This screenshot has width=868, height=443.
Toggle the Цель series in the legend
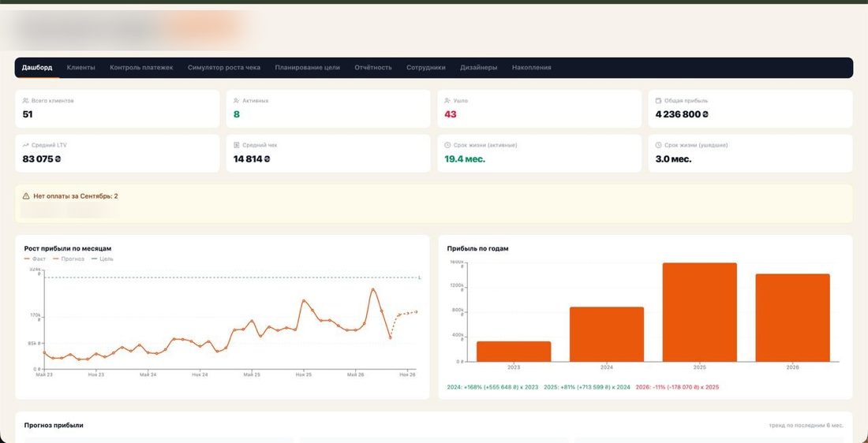[x=103, y=259]
